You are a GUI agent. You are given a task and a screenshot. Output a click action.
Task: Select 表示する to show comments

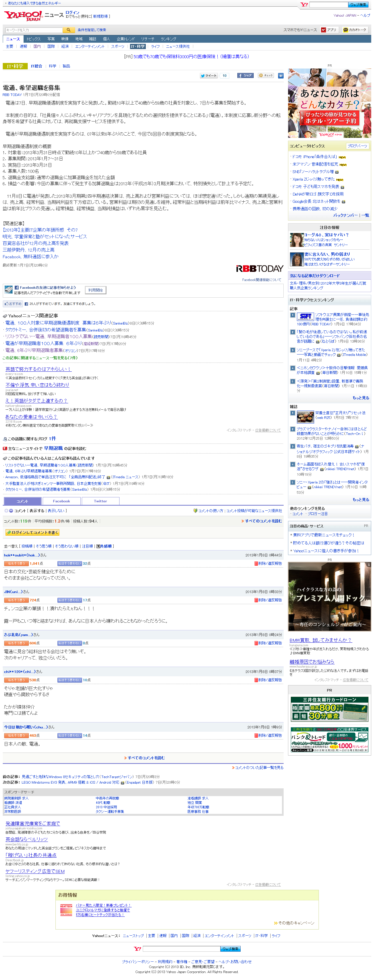(37, 511)
